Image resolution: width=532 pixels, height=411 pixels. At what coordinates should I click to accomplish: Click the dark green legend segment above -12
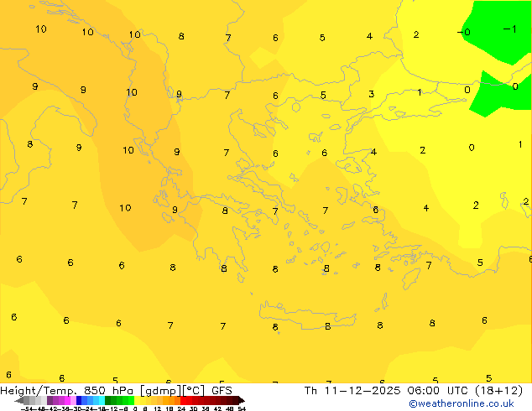pos(107,401)
